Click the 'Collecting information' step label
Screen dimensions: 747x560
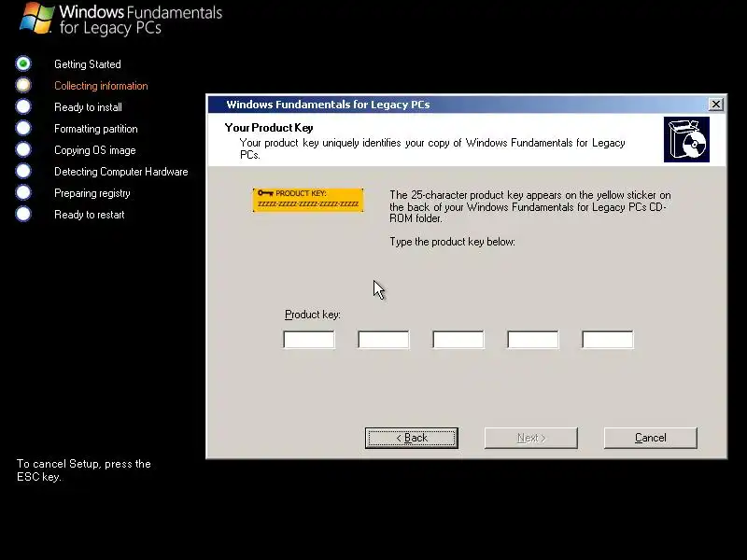coord(101,86)
